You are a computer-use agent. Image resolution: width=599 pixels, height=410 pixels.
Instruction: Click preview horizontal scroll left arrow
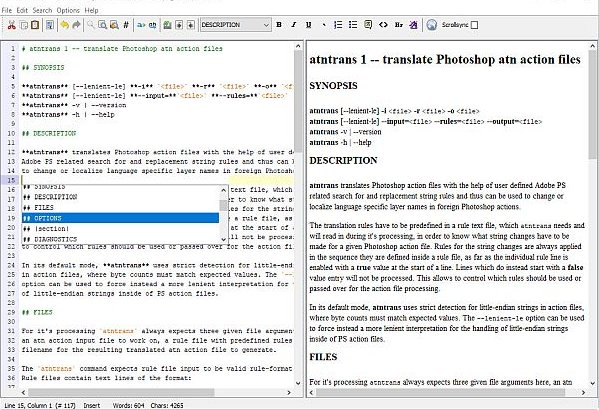[x=312, y=392]
